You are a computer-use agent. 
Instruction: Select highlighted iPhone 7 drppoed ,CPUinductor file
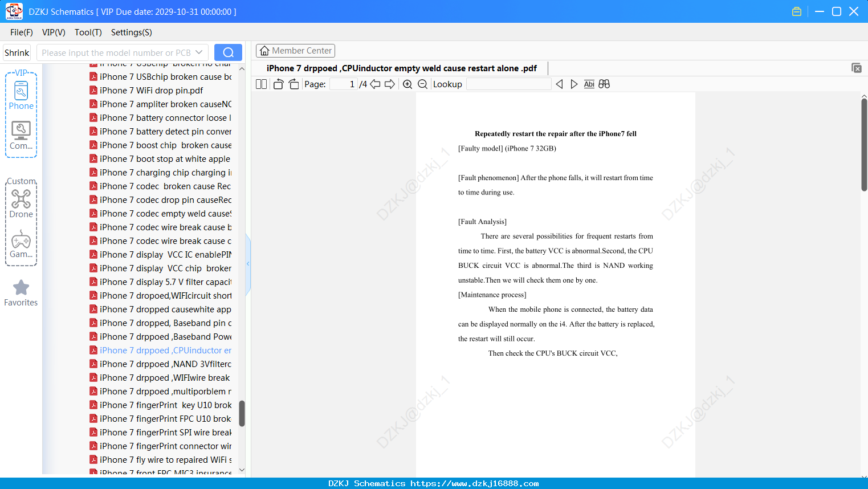pyautogui.click(x=160, y=351)
